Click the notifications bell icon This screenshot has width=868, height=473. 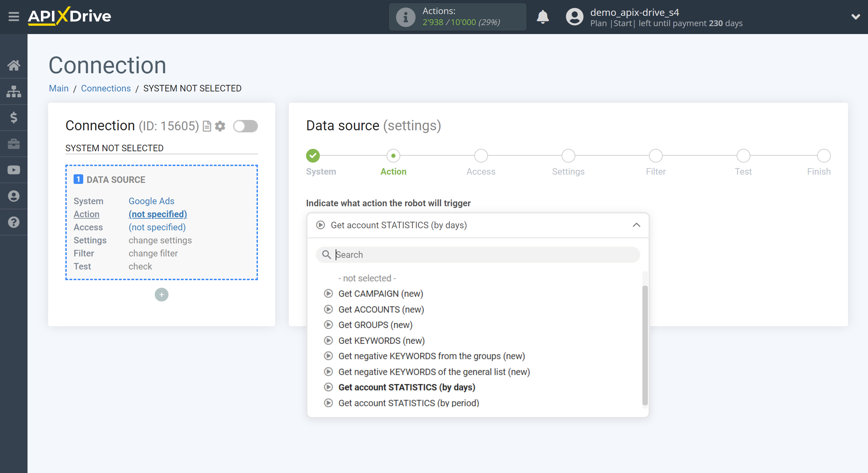pos(541,17)
